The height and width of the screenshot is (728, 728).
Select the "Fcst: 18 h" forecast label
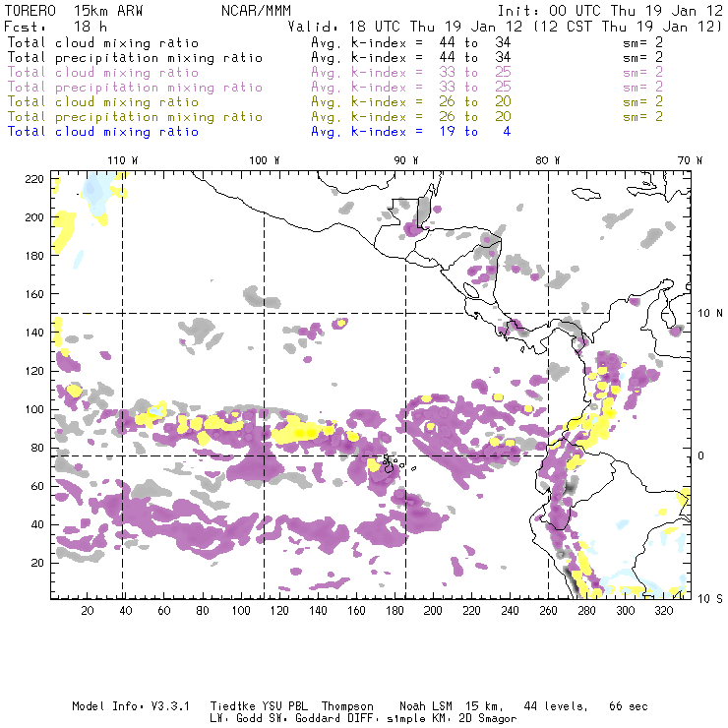[x=55, y=27]
